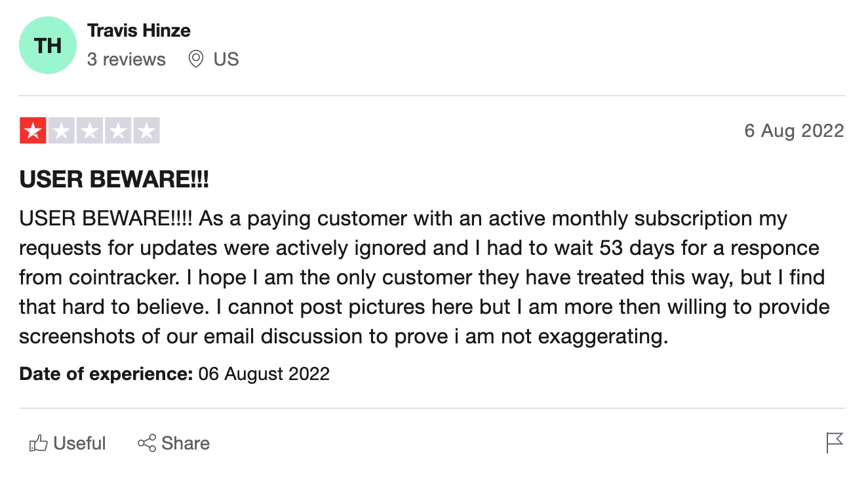Image resolution: width=868 pixels, height=477 pixels.
Task: Click the fifth grey rating star
Action: (x=146, y=131)
